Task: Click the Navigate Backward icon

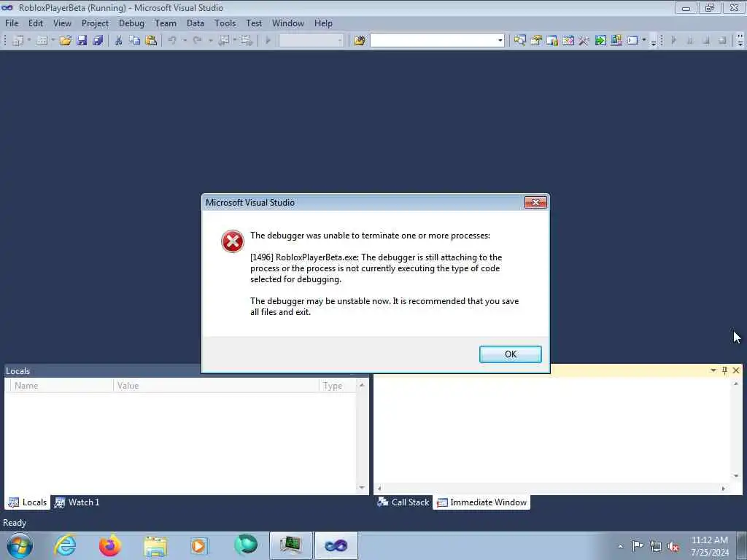Action: click(x=224, y=41)
